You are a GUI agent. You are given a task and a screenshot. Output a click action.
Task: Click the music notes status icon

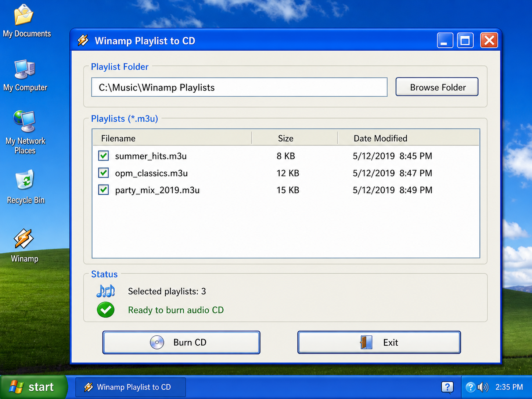pos(106,291)
